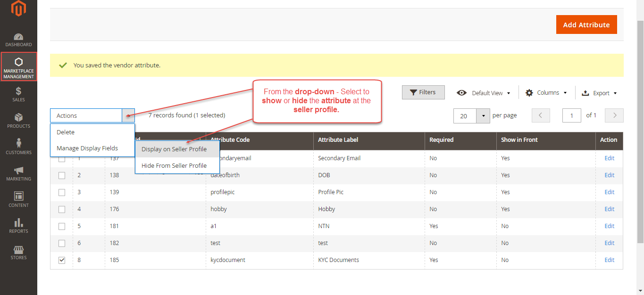This screenshot has height=295, width=644.
Task: Tick checkbox for the test row
Action: click(62, 243)
